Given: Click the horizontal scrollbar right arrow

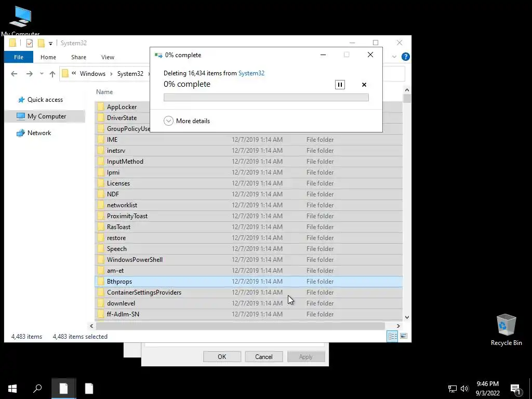Looking at the screenshot, I should (x=398, y=326).
